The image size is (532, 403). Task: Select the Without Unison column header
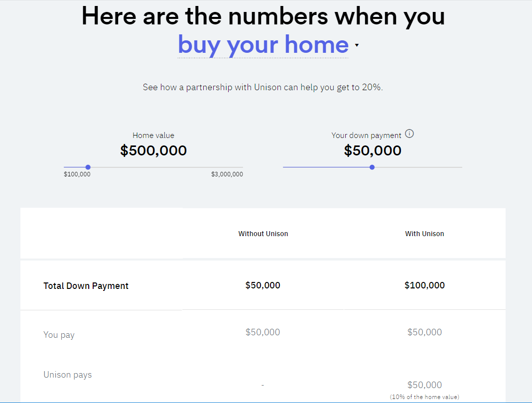[x=263, y=234]
